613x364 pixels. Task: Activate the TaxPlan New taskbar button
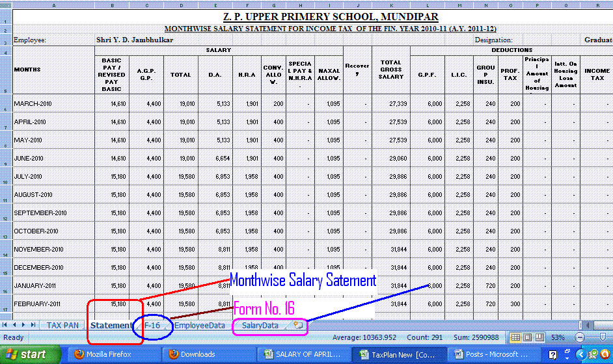tap(398, 354)
